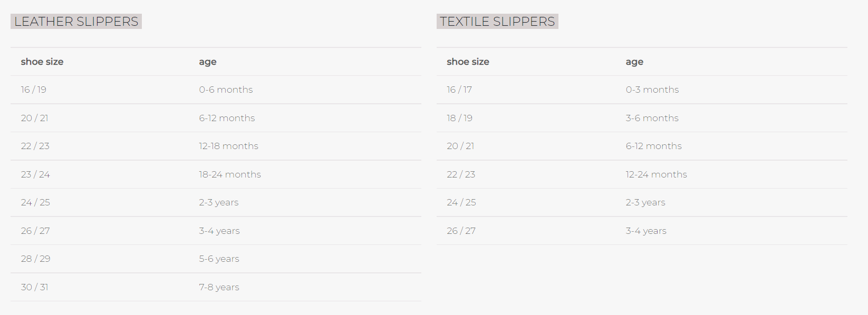Image resolution: width=868 pixels, height=315 pixels.
Task: Click leather table shoe size column header
Action: tap(42, 62)
